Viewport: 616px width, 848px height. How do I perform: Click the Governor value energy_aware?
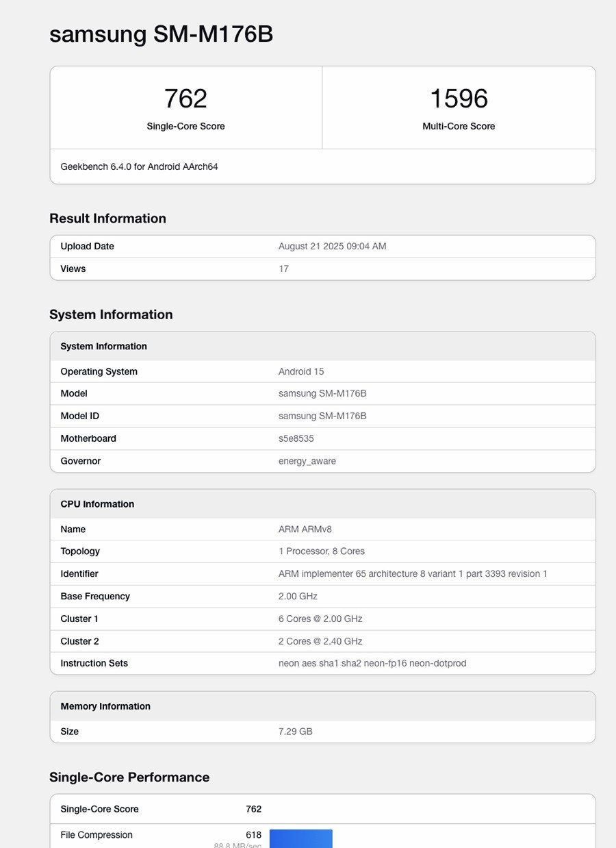point(307,462)
